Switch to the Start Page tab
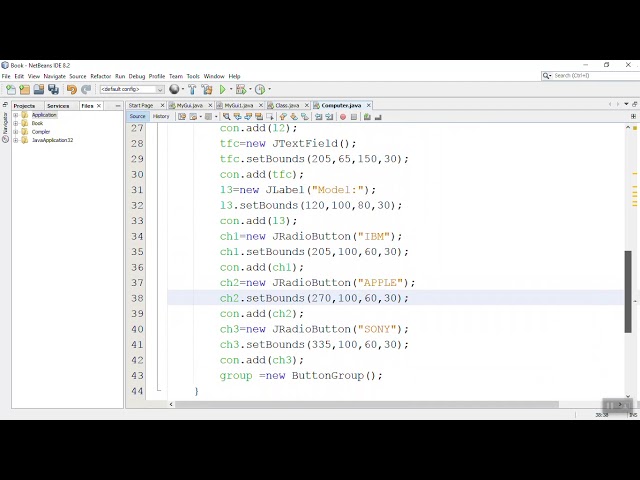Image resolution: width=640 pixels, height=480 pixels. pos(142,105)
